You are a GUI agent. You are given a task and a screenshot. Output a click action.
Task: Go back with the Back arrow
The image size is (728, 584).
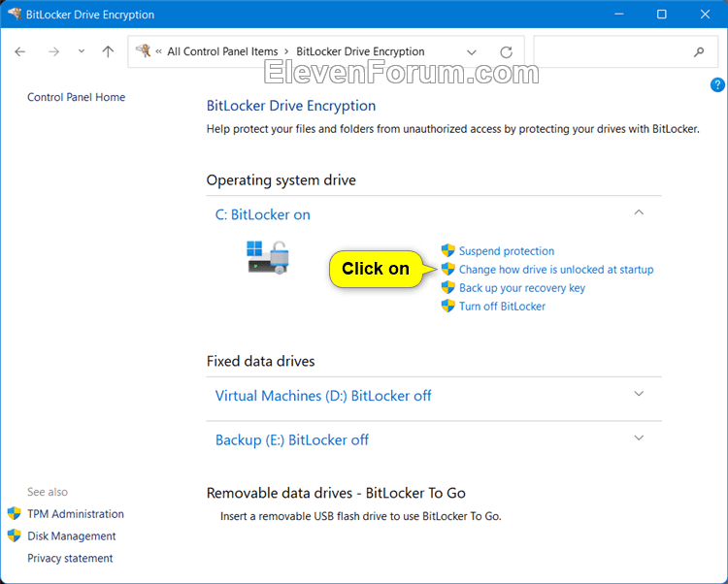click(20, 51)
